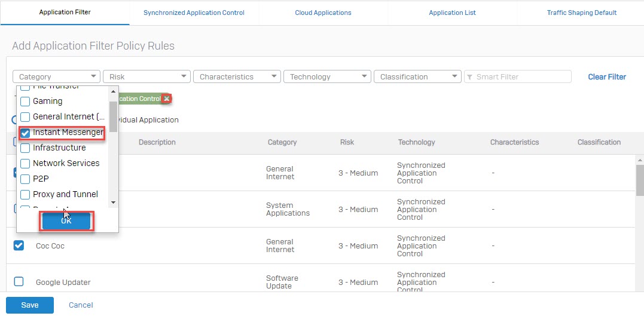Select the Google Updater application name

coord(63,283)
